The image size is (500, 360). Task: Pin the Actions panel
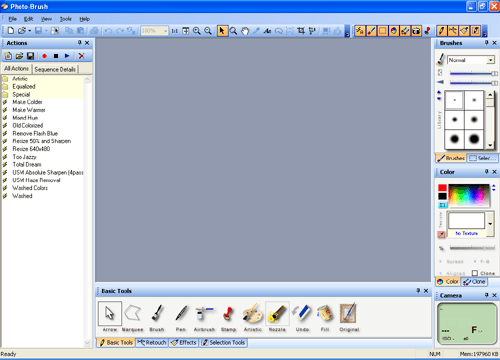79,43
